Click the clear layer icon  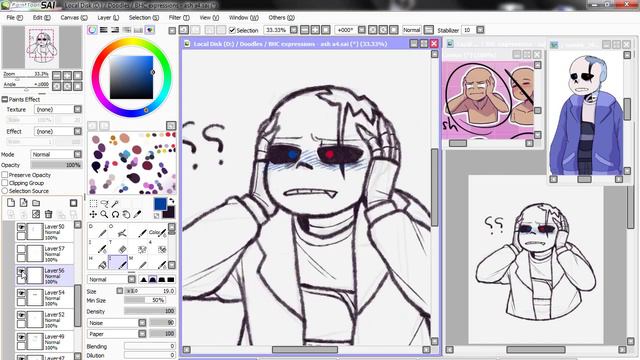(x=36, y=214)
